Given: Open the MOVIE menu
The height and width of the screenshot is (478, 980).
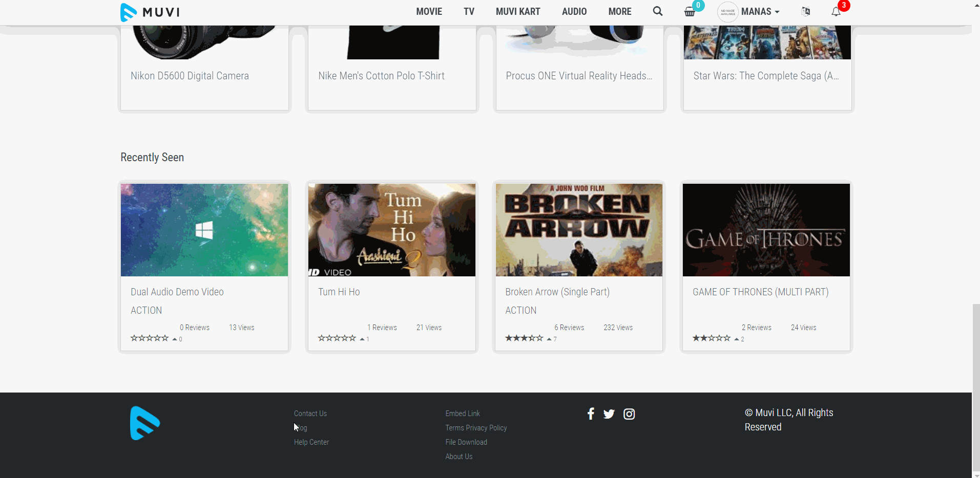Looking at the screenshot, I should (x=429, y=12).
